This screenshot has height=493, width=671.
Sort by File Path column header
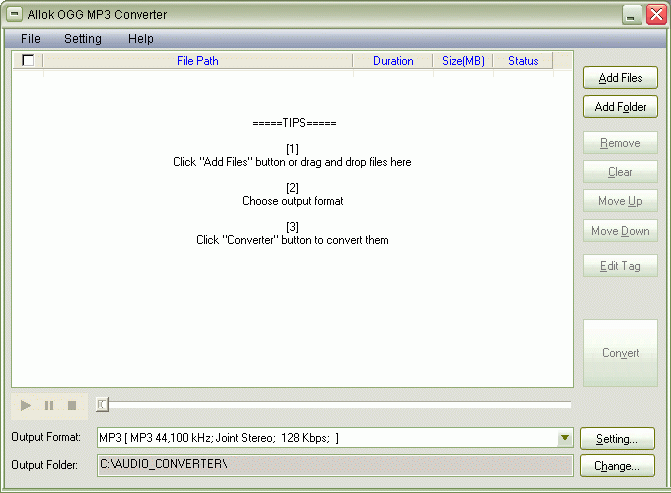pyautogui.click(x=198, y=61)
